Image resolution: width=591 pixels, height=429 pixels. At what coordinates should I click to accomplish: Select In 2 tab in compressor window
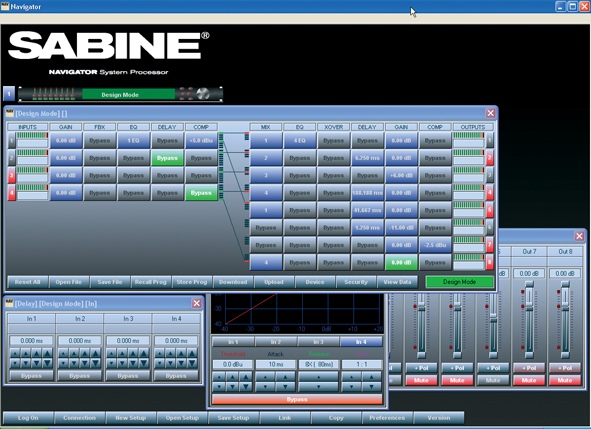click(x=276, y=342)
